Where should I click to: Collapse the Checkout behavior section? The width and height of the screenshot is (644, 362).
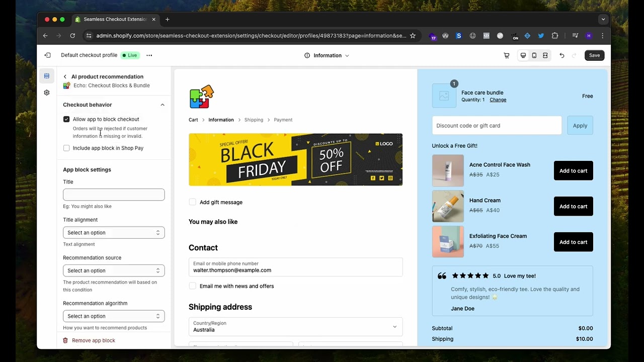tap(162, 105)
